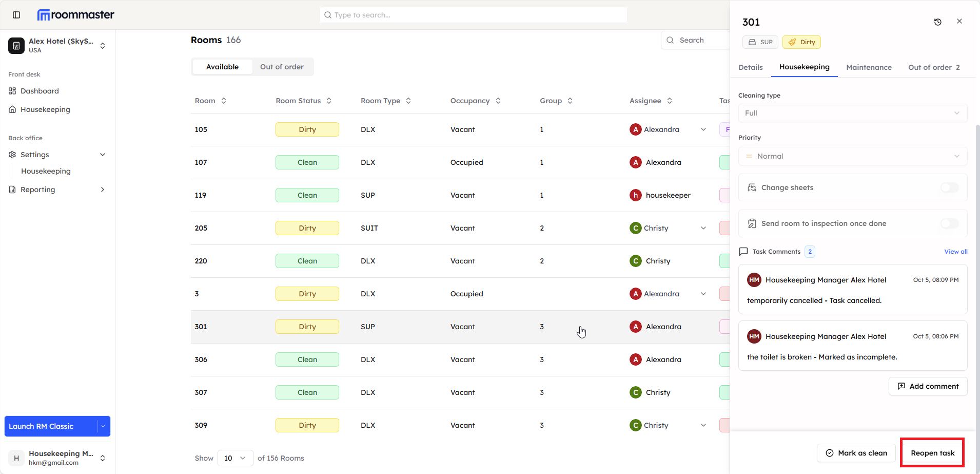Sort rooms by Room column arrows
Screen dimensions: 980x474
(224, 101)
